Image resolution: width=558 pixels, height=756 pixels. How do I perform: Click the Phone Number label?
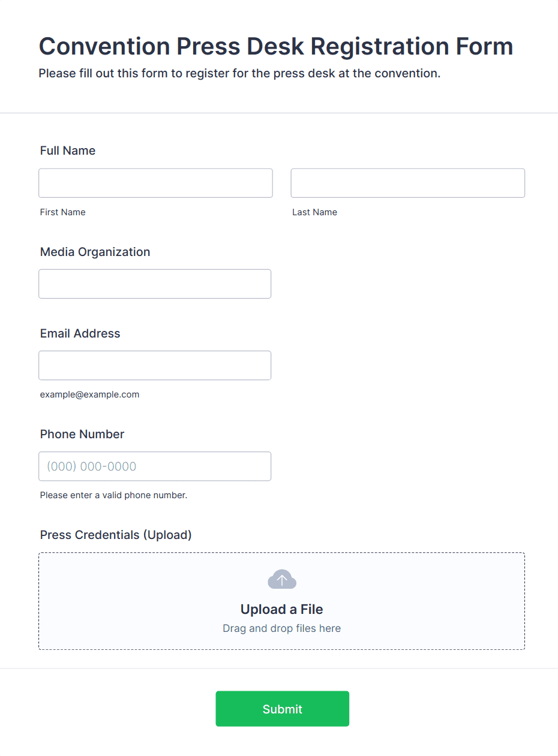point(82,434)
